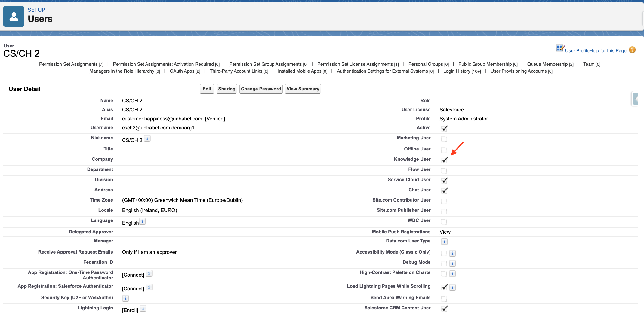Image resolution: width=644 pixels, height=313 pixels.
Task: Click the User Profile page icon
Action: point(560,48)
